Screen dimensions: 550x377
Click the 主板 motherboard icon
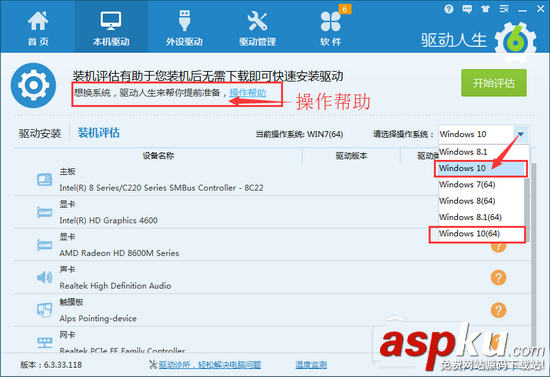pos(45,180)
